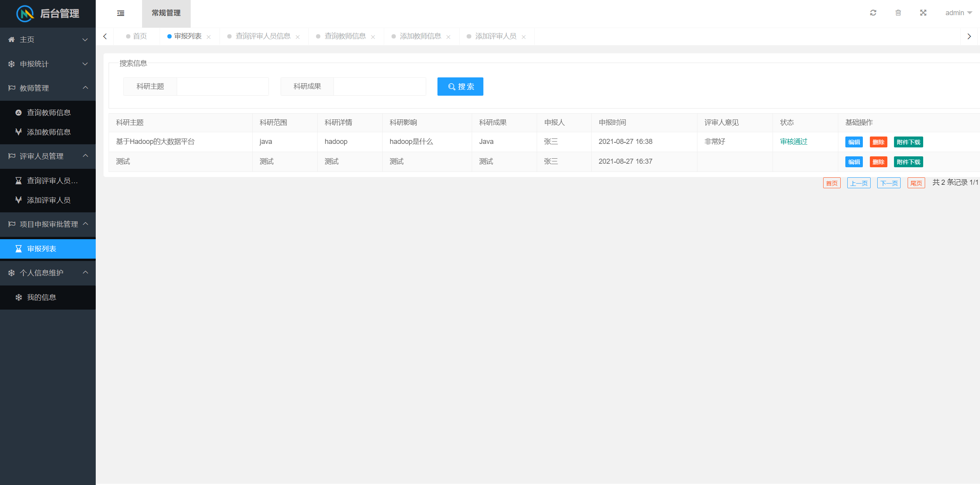This screenshot has width=980, height=485.
Task: Open 添加教师信息 in the sidebar
Action: tap(48, 132)
